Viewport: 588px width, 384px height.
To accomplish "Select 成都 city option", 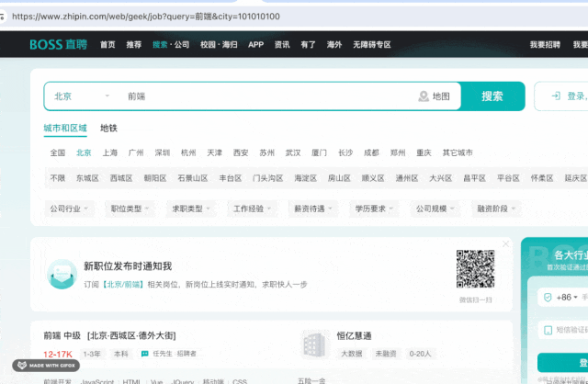I will 371,152.
